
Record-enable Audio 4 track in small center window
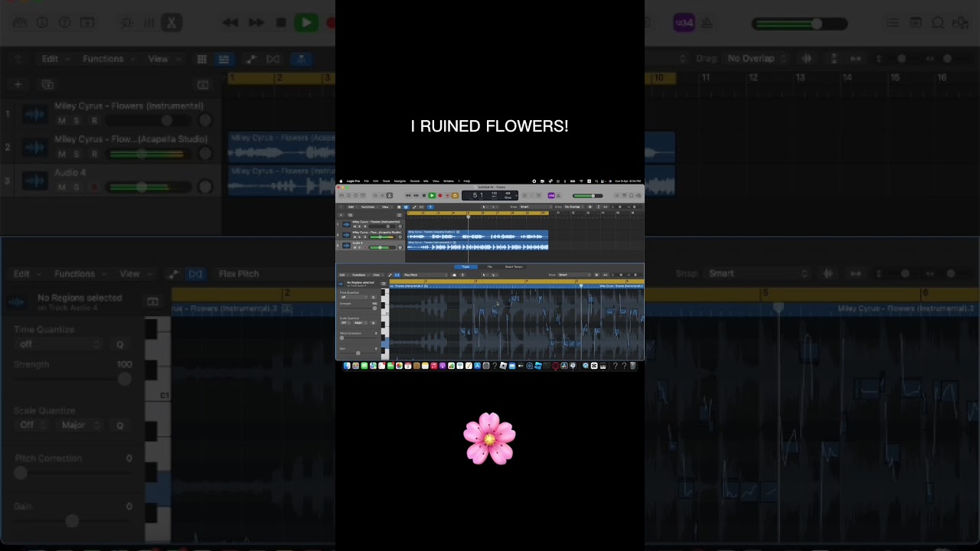click(x=365, y=247)
